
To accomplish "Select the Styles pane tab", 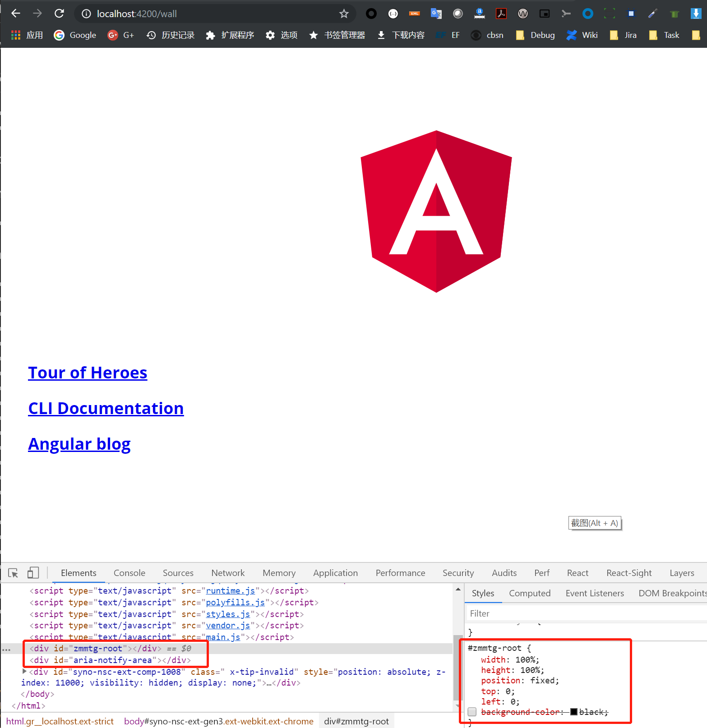I will (x=483, y=593).
